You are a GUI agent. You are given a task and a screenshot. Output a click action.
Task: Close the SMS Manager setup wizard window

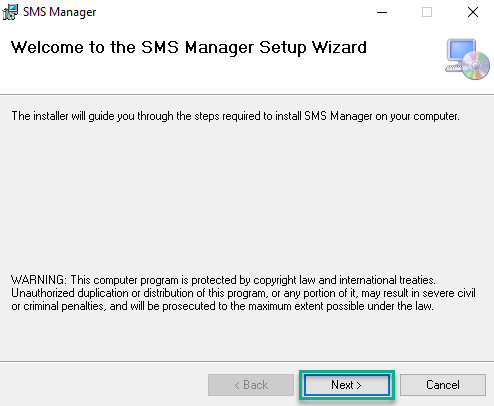coord(473,12)
